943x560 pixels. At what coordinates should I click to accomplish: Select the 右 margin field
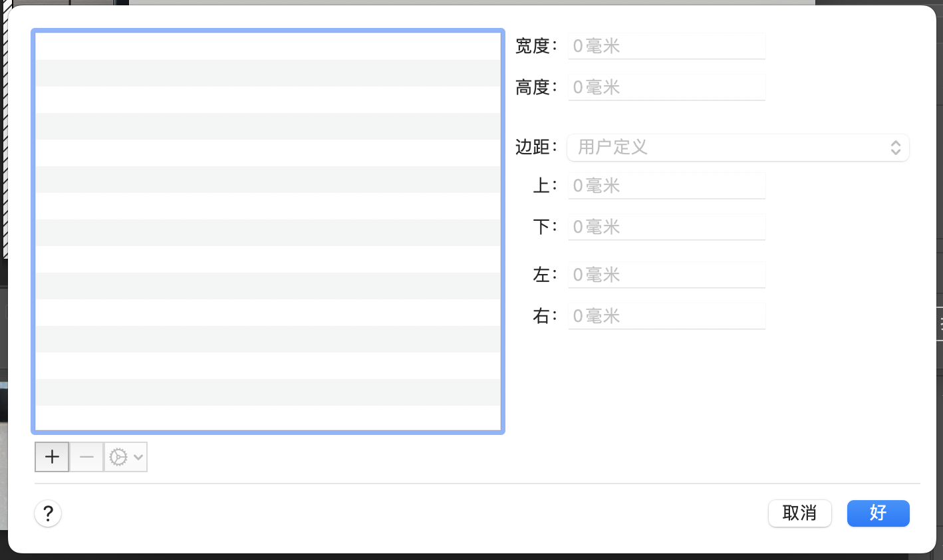tap(666, 317)
